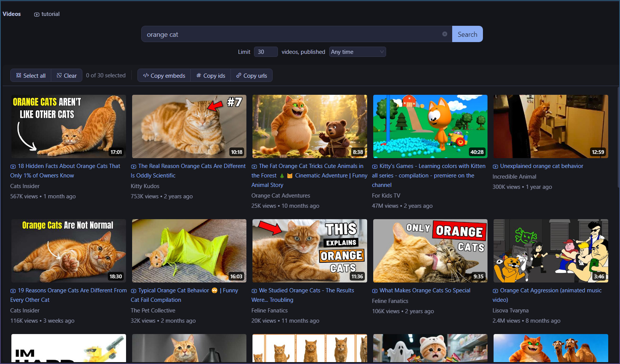
Task: Select the 'Orange Cats Aren't Like Other Cats' thumbnail
Action: coord(69,126)
